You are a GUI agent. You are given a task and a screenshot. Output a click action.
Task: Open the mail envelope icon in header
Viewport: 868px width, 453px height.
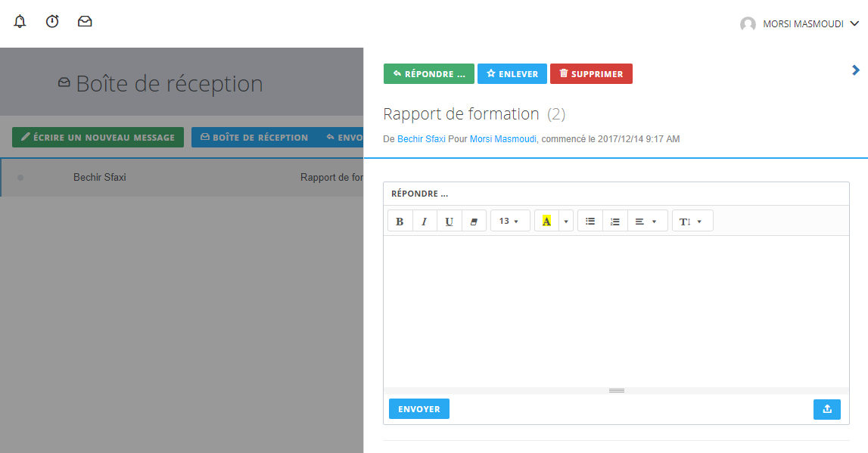click(x=85, y=22)
